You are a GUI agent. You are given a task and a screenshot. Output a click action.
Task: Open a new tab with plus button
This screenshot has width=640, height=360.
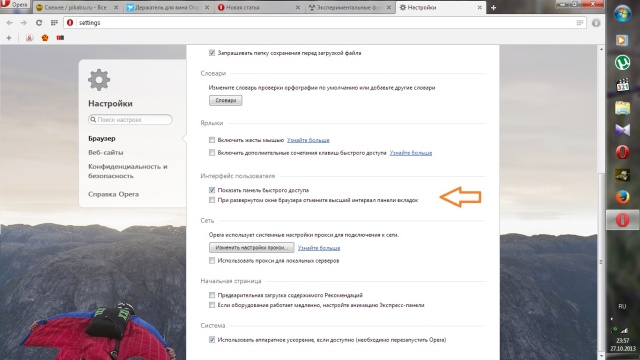click(493, 7)
